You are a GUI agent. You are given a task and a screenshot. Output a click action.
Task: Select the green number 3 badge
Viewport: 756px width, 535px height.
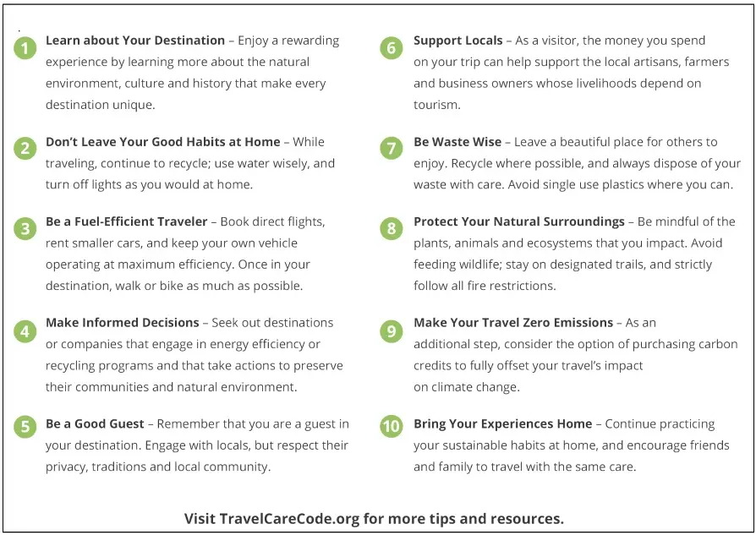25,229
